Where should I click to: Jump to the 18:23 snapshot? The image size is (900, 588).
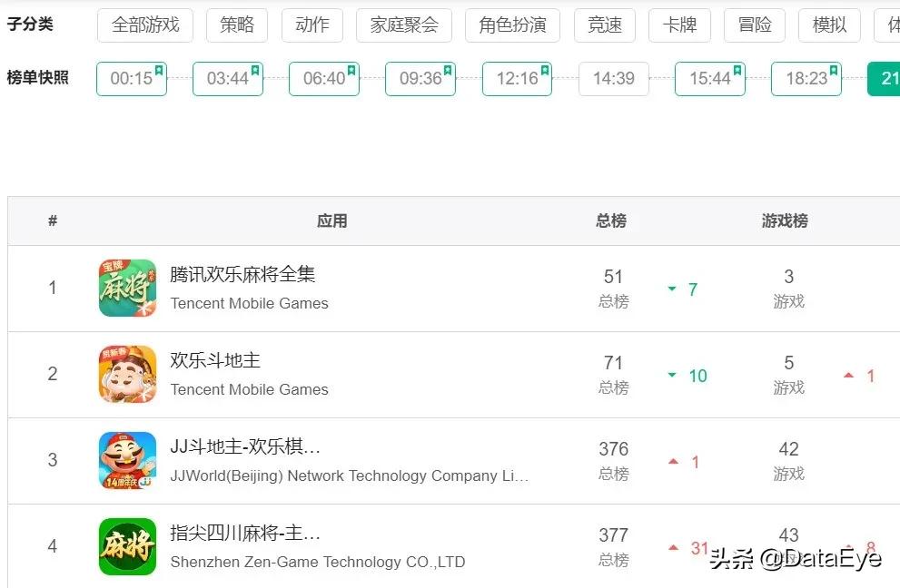(x=806, y=79)
